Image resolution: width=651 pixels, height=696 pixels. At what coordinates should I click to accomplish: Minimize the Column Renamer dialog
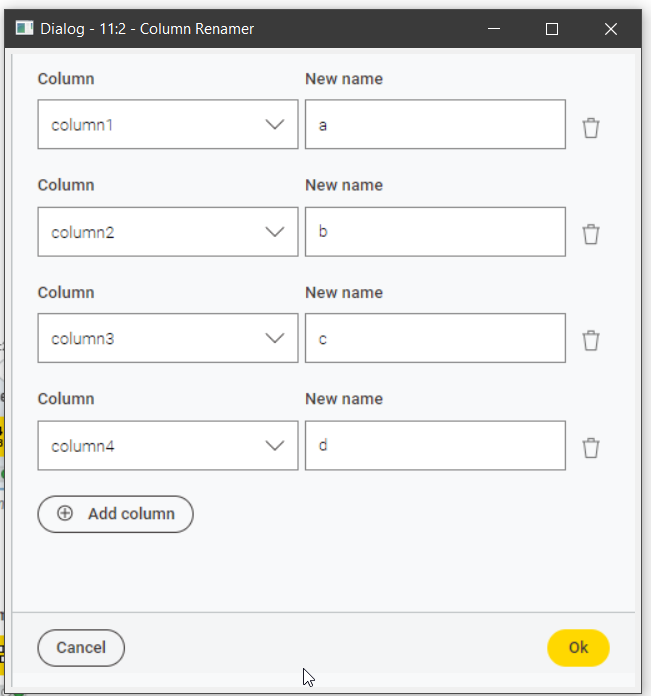coord(494,29)
